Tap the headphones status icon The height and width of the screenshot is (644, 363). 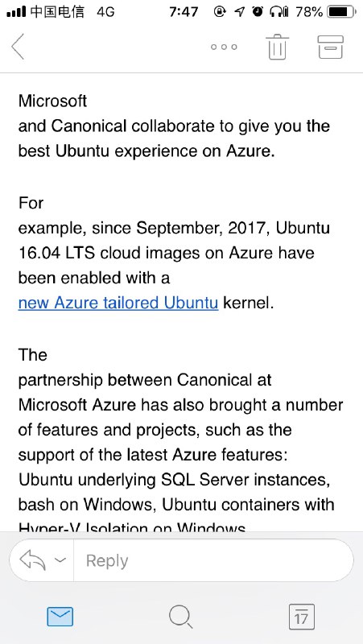click(278, 12)
